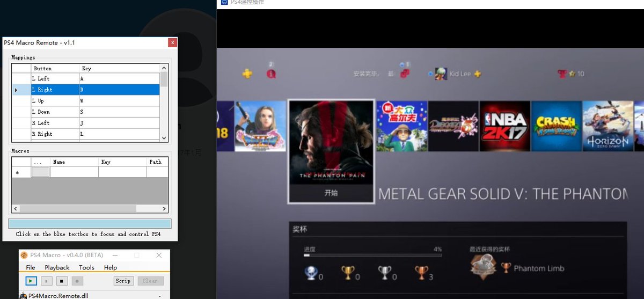
Task: Select the Crash Bandicoot game tile
Action: [556, 126]
